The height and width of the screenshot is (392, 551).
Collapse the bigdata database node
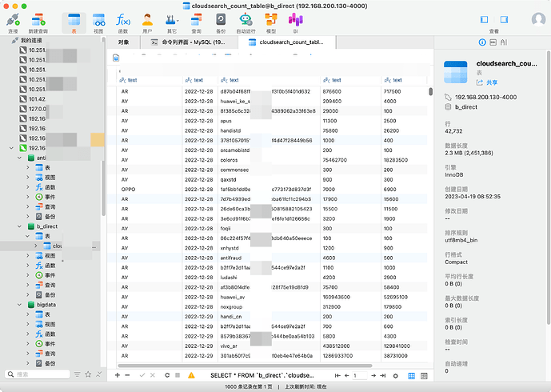pos(20,305)
